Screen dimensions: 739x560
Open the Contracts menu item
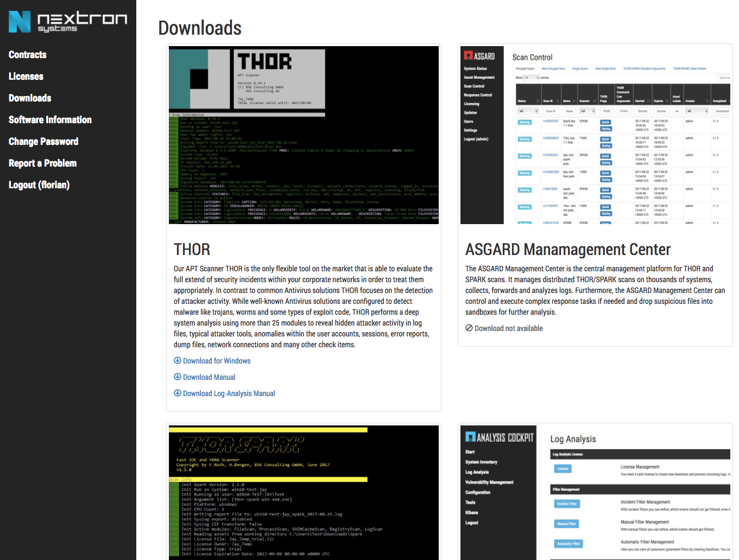[28, 55]
